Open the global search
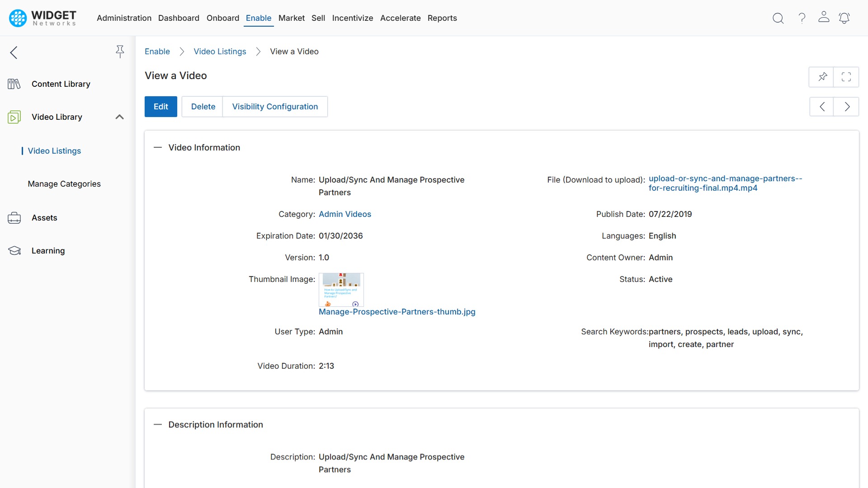This screenshot has height=488, width=868. click(x=778, y=18)
